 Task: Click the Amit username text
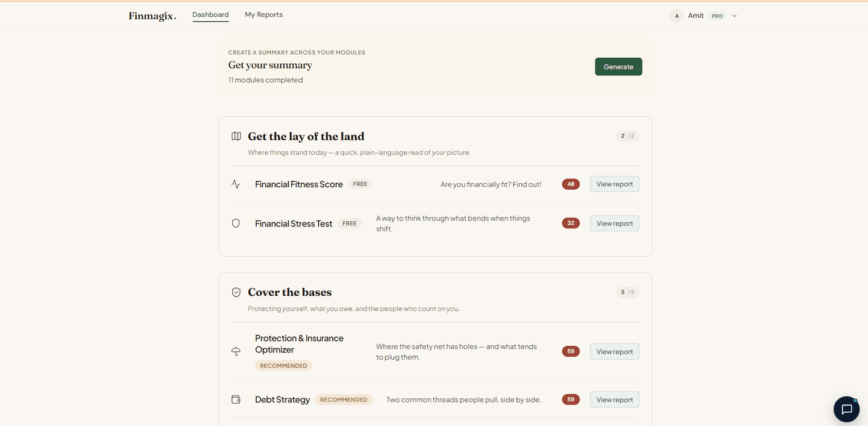pyautogui.click(x=696, y=16)
